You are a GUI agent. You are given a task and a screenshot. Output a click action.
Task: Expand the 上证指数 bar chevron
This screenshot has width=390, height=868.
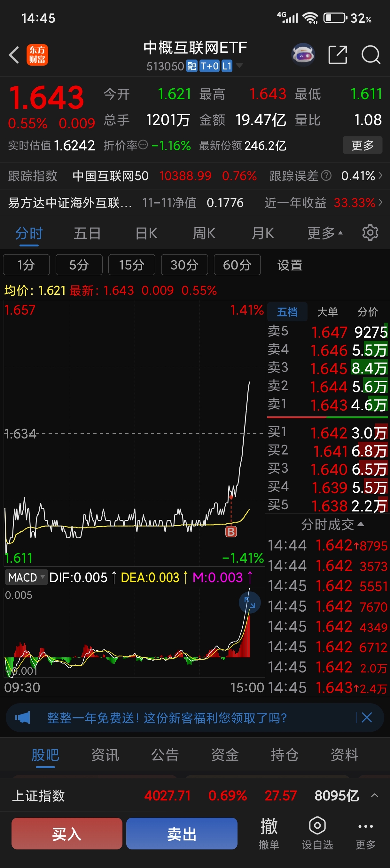tap(375, 796)
